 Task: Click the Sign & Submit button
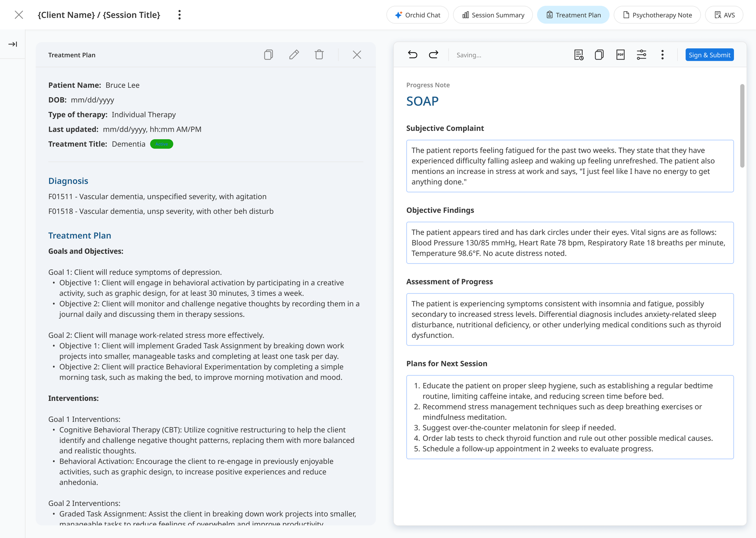pos(709,55)
